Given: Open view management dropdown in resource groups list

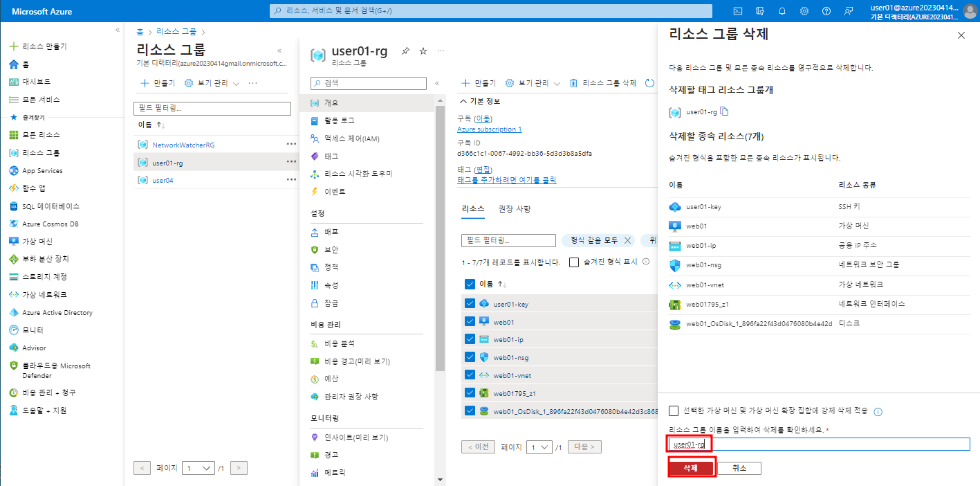Looking at the screenshot, I should click(212, 83).
